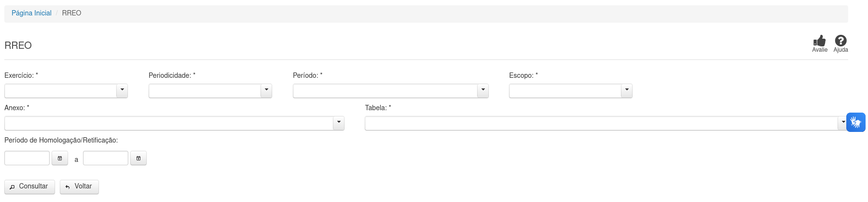
Task: Open calendar picker for start date
Action: 60,158
